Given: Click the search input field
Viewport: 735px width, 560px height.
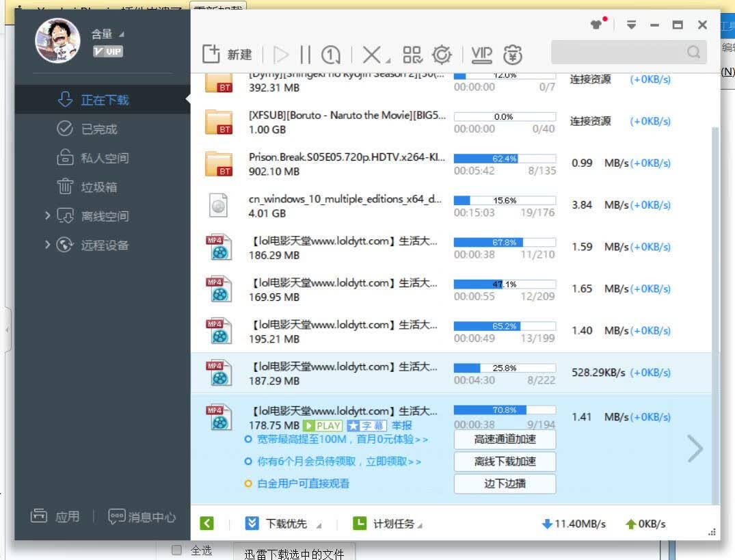Looking at the screenshot, I should [619, 52].
